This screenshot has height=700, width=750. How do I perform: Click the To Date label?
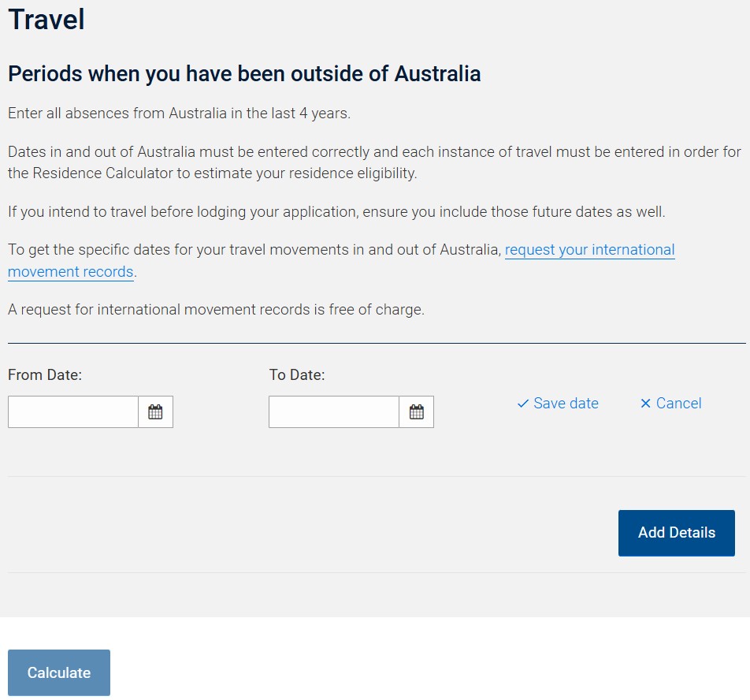click(297, 375)
